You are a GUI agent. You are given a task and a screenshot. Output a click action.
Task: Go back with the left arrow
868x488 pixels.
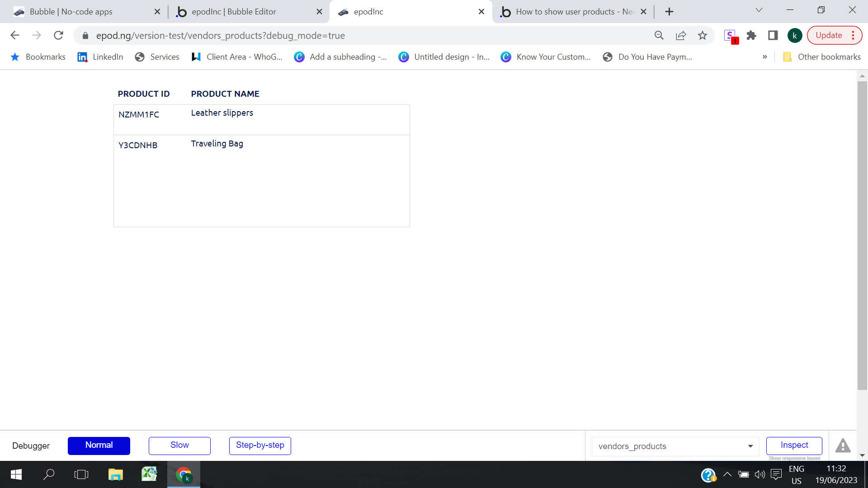point(15,35)
